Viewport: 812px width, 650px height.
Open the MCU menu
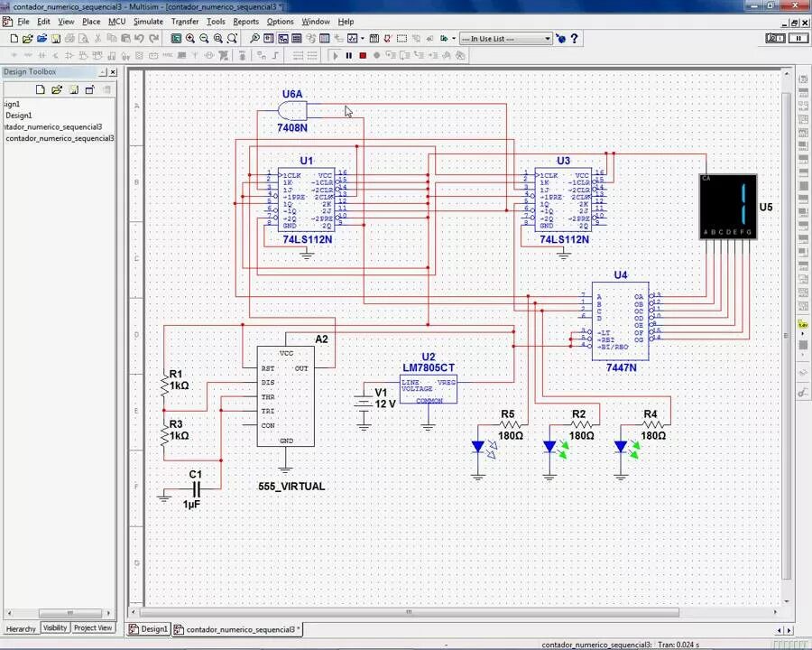point(117,22)
